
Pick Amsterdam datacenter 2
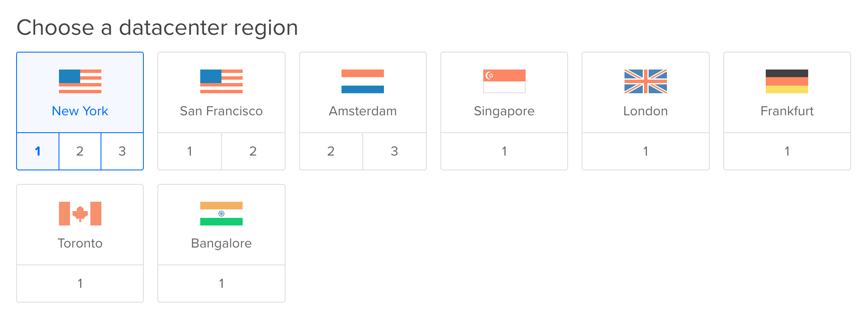(x=331, y=151)
